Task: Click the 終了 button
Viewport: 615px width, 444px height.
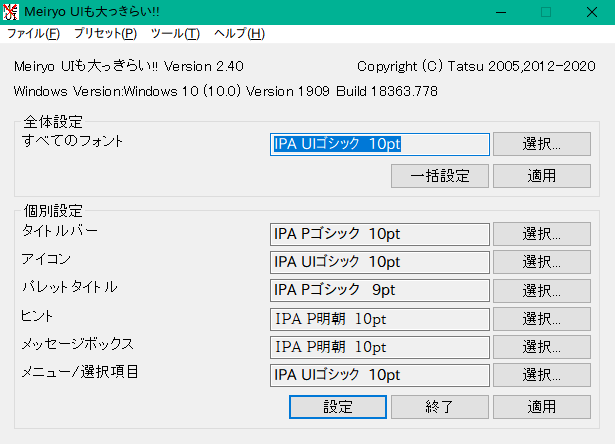Action: [440, 407]
